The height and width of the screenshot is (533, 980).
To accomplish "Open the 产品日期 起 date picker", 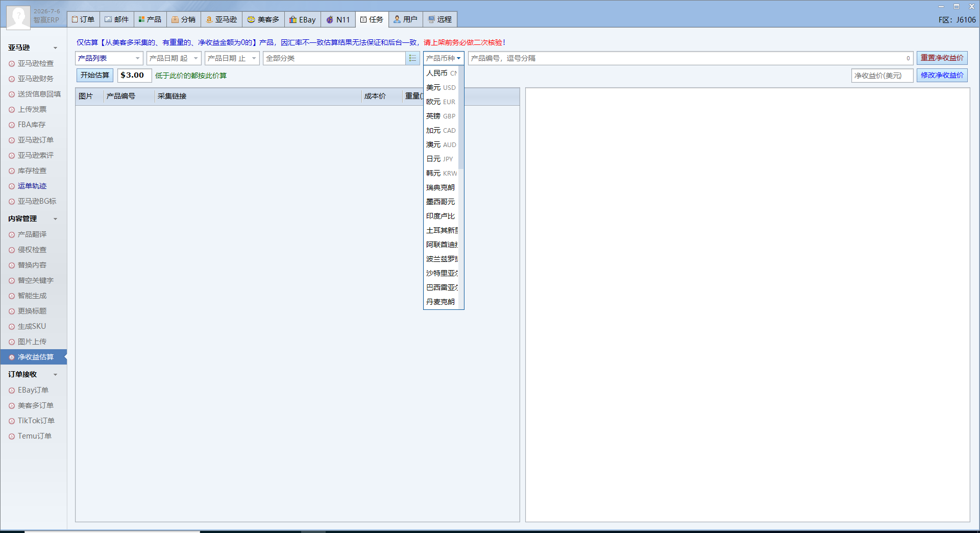I will click(174, 58).
